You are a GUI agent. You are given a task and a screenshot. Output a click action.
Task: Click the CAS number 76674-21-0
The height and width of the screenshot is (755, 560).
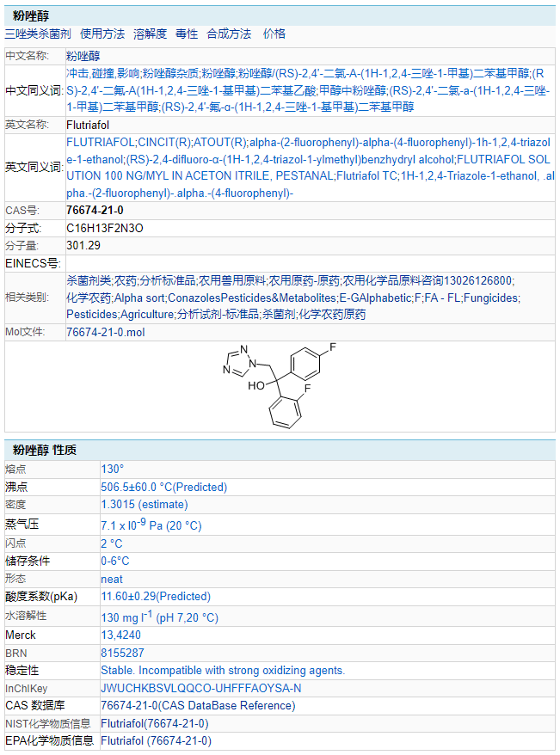click(x=95, y=211)
